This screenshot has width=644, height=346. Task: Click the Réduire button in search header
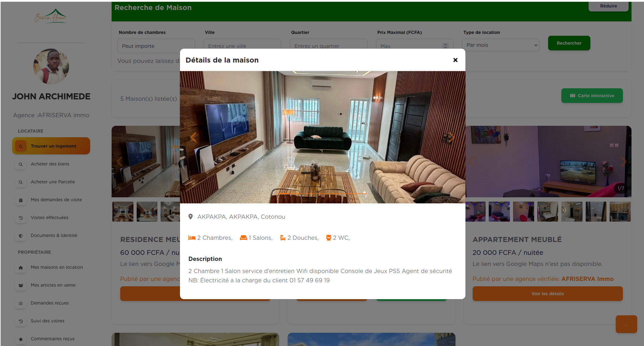click(x=608, y=6)
